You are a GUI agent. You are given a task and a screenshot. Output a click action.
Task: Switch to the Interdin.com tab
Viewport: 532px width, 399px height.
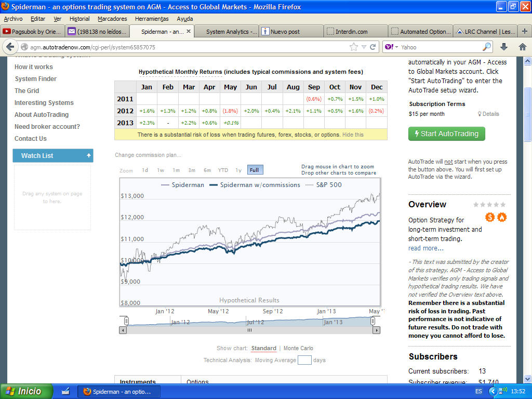[356, 31]
